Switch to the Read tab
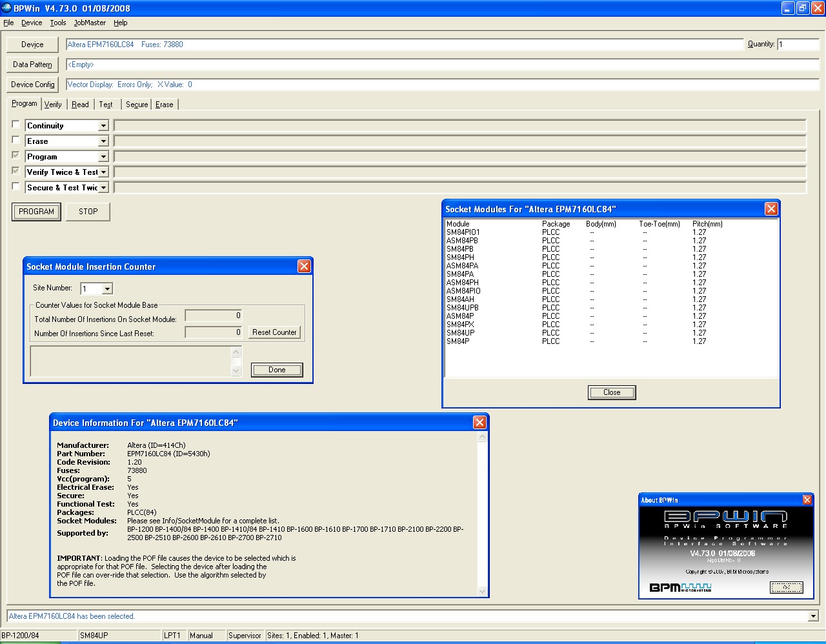Viewport: 826px width, 644px height. coord(80,105)
